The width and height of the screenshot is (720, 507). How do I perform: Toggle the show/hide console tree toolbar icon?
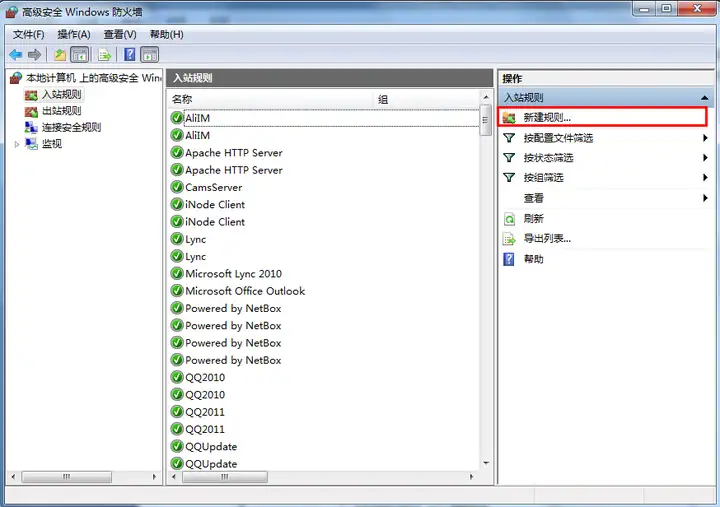click(79, 55)
